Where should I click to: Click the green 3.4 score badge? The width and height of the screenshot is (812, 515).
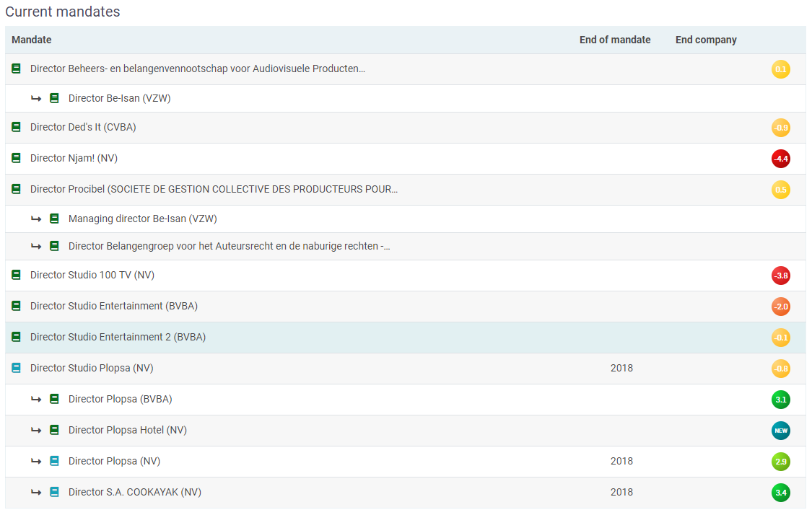pyautogui.click(x=780, y=493)
